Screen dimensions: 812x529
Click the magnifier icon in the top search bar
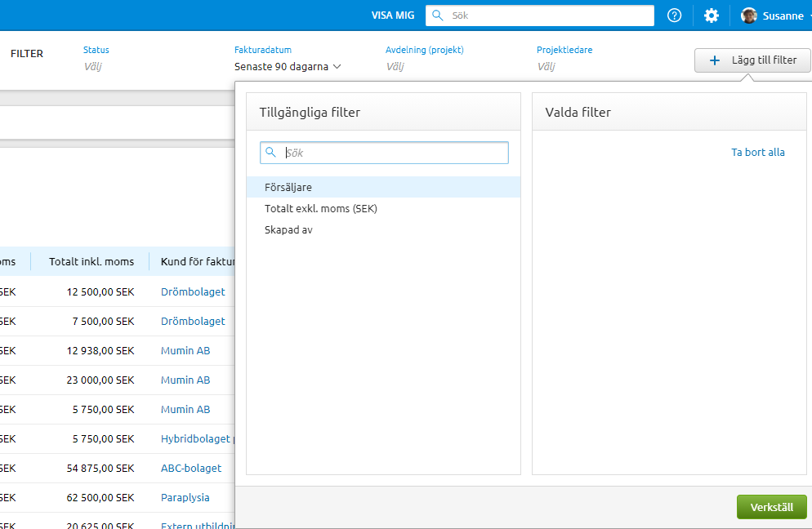pos(438,16)
